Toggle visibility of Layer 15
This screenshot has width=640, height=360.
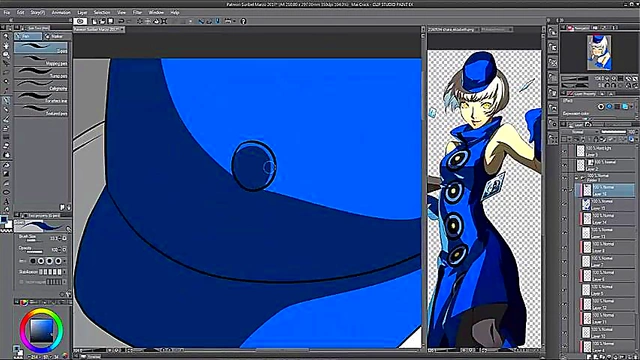[x=564, y=204]
